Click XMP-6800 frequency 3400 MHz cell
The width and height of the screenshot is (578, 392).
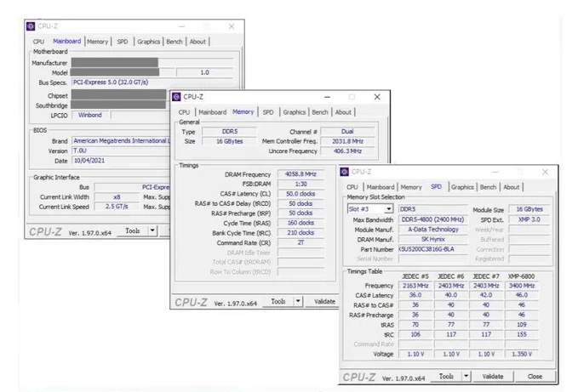click(521, 285)
